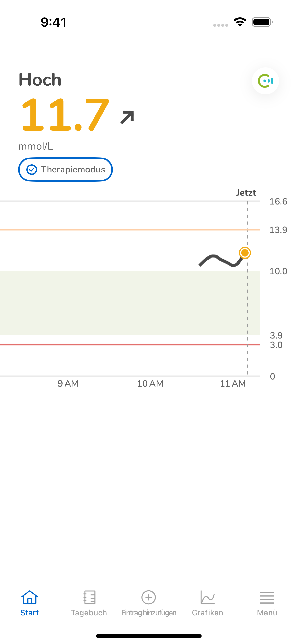Select the Tagebuch tab label
The width and height of the screenshot is (297, 644).
pos(89,613)
